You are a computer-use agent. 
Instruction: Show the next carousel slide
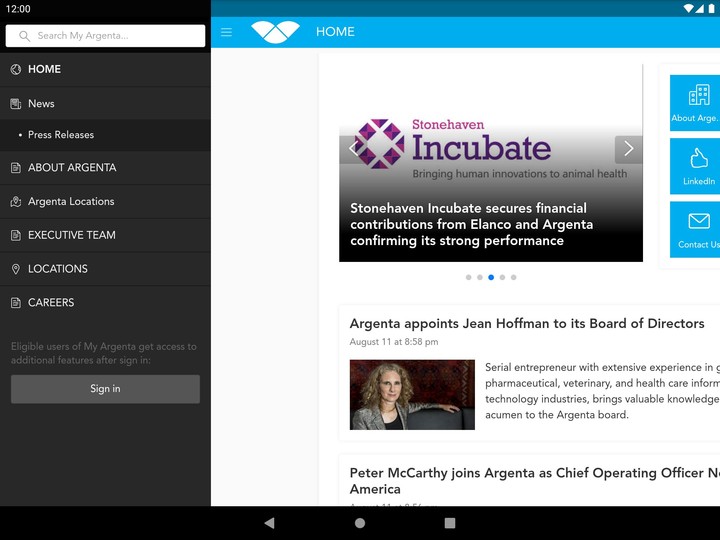(x=628, y=149)
